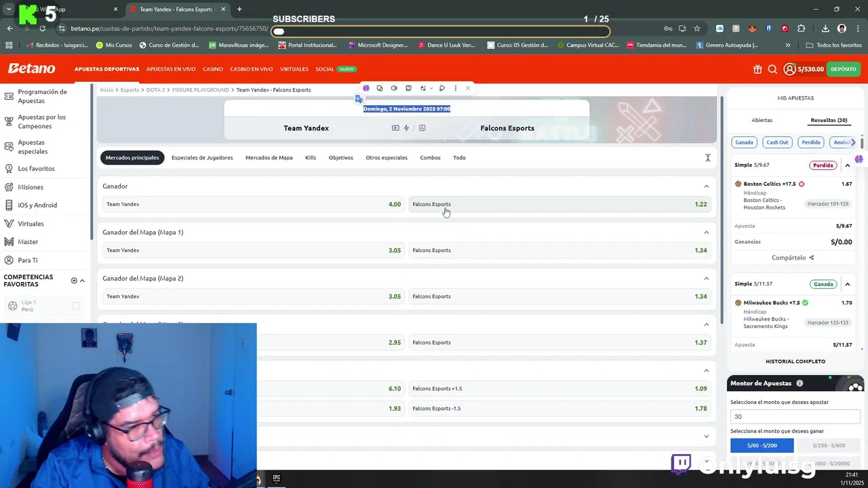The height and width of the screenshot is (488, 868).
Task: Open Los favoritos in sidebar
Action: [x=36, y=169]
